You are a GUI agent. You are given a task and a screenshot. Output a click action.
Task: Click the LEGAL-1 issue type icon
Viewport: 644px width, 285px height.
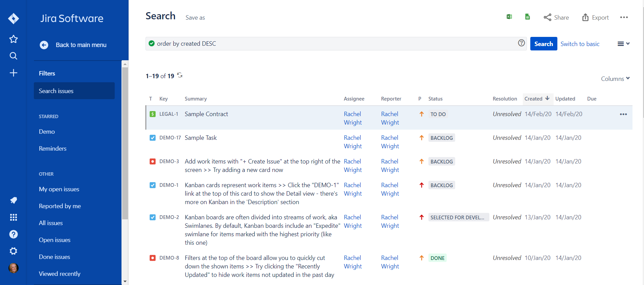coord(153,114)
